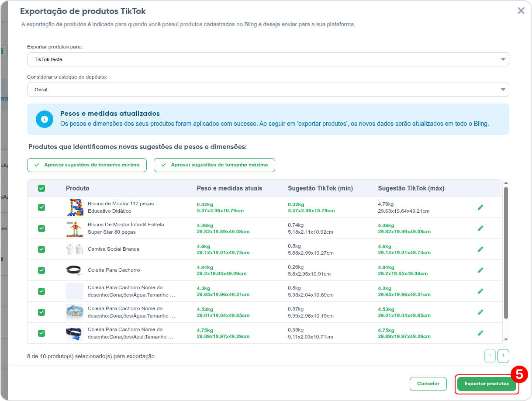Go to the previous page of products
This screenshot has width=532, height=401.
pos(490,356)
